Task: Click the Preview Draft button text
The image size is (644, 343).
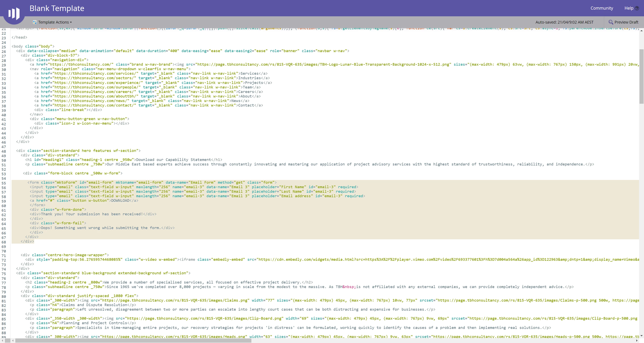Action: tap(626, 22)
